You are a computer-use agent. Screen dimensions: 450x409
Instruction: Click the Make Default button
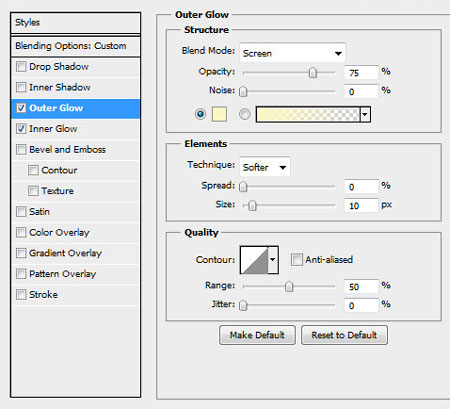click(x=257, y=335)
